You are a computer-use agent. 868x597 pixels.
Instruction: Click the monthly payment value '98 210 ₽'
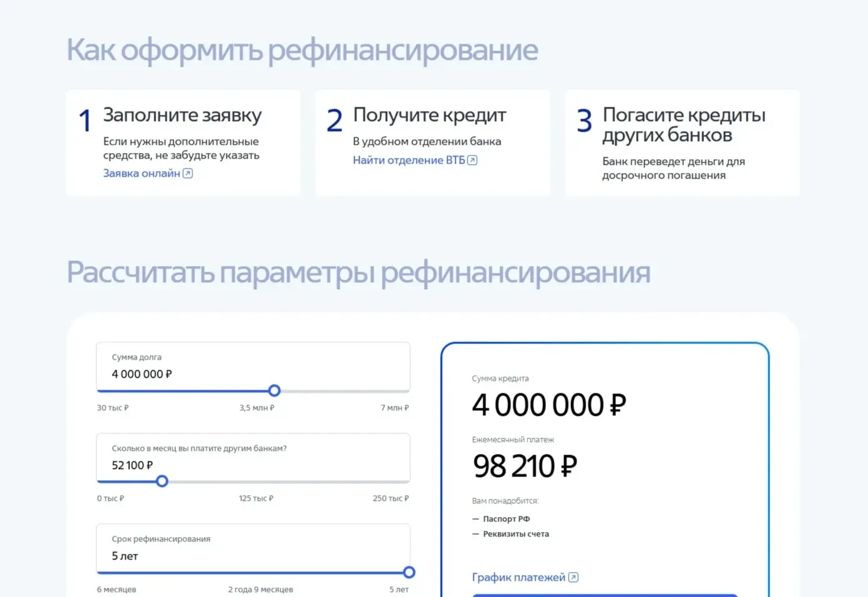[525, 466]
